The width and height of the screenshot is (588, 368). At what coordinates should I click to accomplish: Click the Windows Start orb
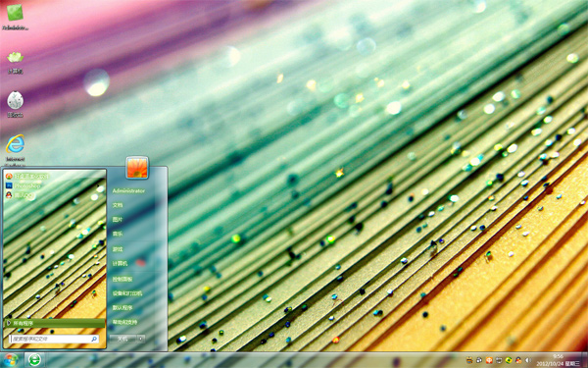point(11,360)
